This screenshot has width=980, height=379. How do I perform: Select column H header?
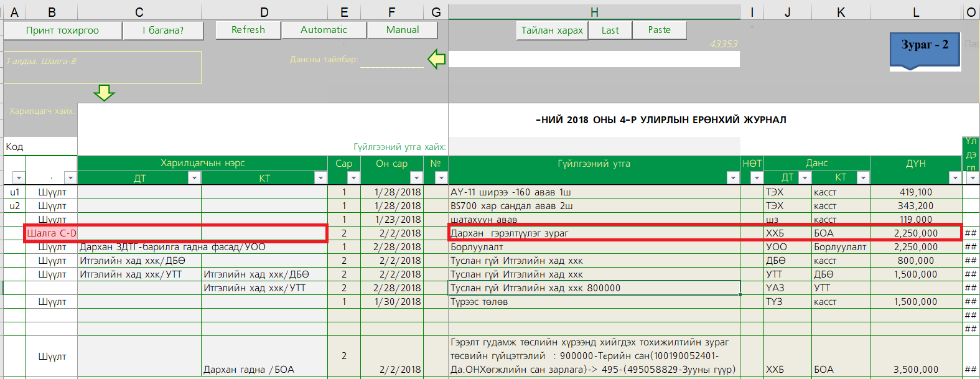tap(594, 12)
